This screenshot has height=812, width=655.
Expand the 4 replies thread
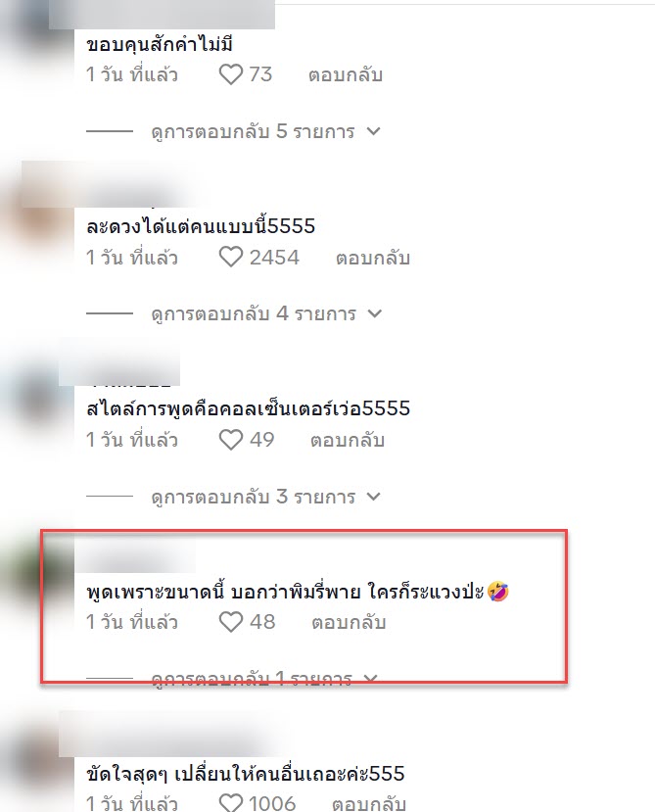pyautogui.click(x=266, y=313)
